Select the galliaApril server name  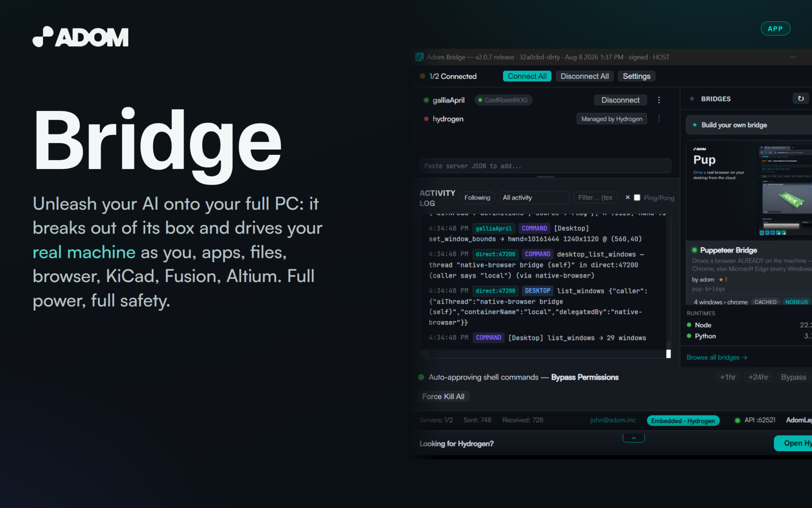[x=449, y=100]
